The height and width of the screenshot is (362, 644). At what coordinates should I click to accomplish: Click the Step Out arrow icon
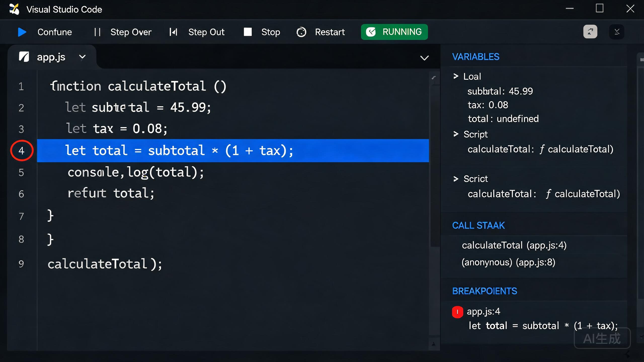pyautogui.click(x=173, y=32)
